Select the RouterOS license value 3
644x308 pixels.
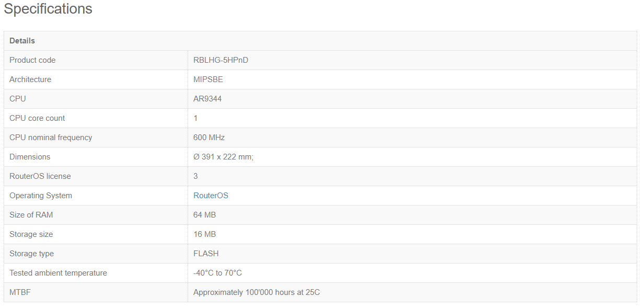[195, 176]
